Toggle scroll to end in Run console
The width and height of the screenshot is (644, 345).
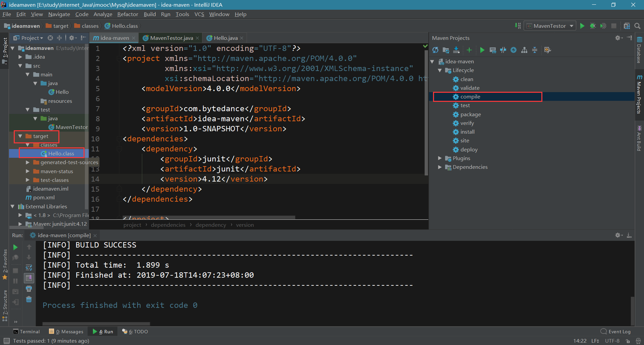29,278
